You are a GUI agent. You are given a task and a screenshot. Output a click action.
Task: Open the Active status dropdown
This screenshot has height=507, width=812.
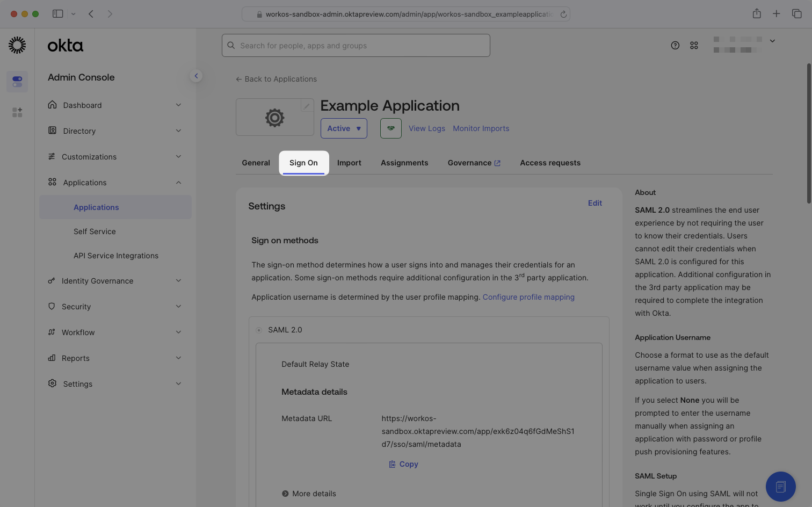coord(344,128)
